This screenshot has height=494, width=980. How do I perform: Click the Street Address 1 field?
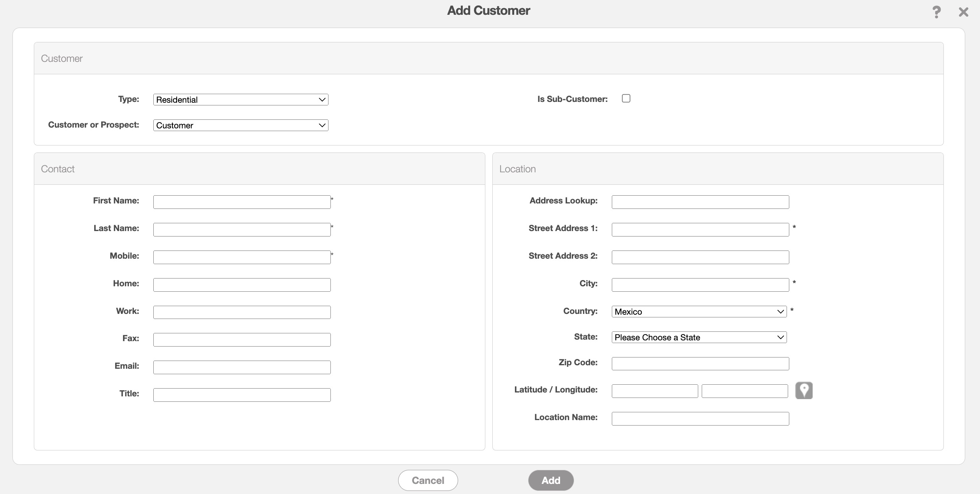pyautogui.click(x=700, y=229)
